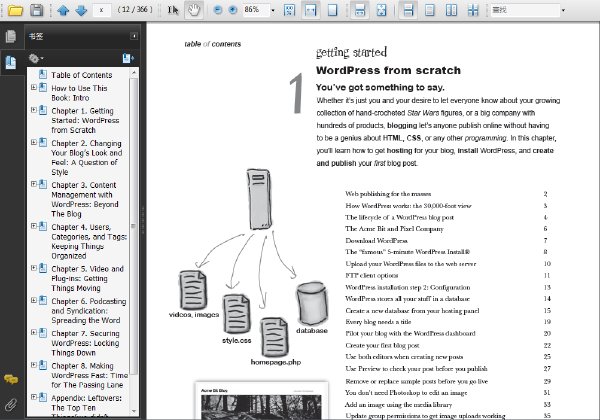Expand the Chapter 7 Securing WordPress bookmark
Viewport: 600px width, 420px height.
click(34, 333)
